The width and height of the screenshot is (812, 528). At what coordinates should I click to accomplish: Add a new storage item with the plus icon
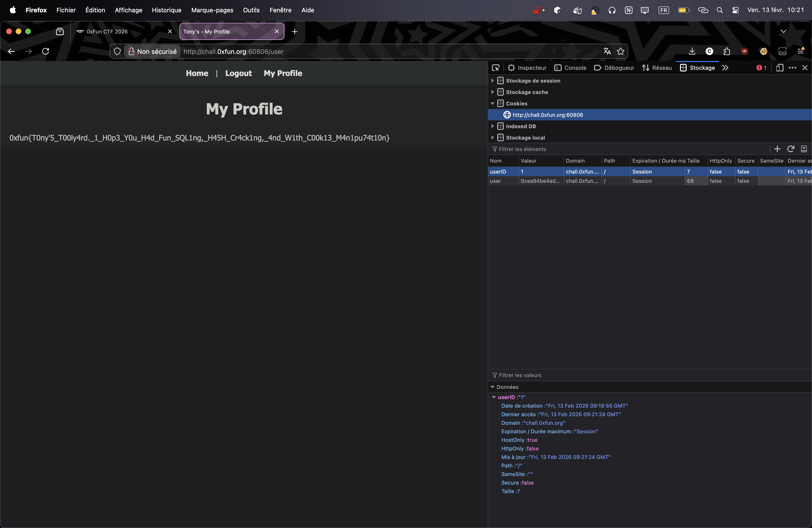point(777,149)
